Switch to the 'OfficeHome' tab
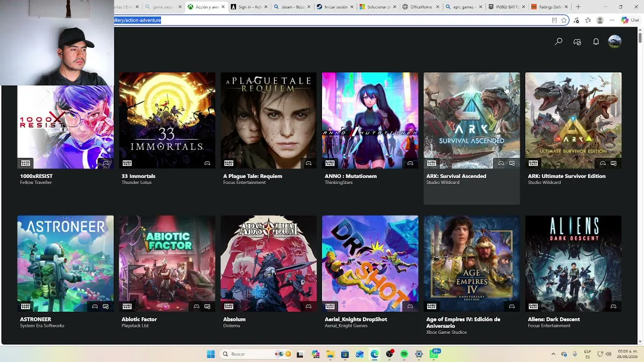The width and height of the screenshot is (644, 362). click(x=422, y=7)
